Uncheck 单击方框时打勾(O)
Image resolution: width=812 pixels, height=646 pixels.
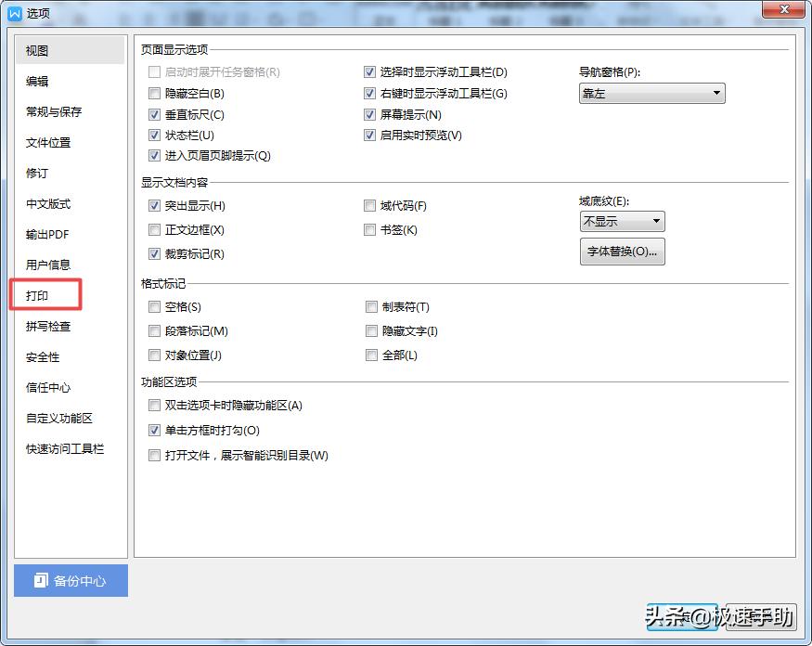[x=154, y=430]
